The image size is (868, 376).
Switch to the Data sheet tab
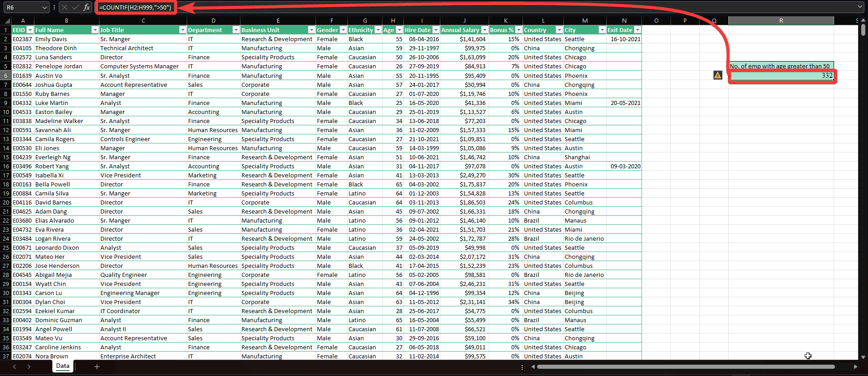coord(63,366)
